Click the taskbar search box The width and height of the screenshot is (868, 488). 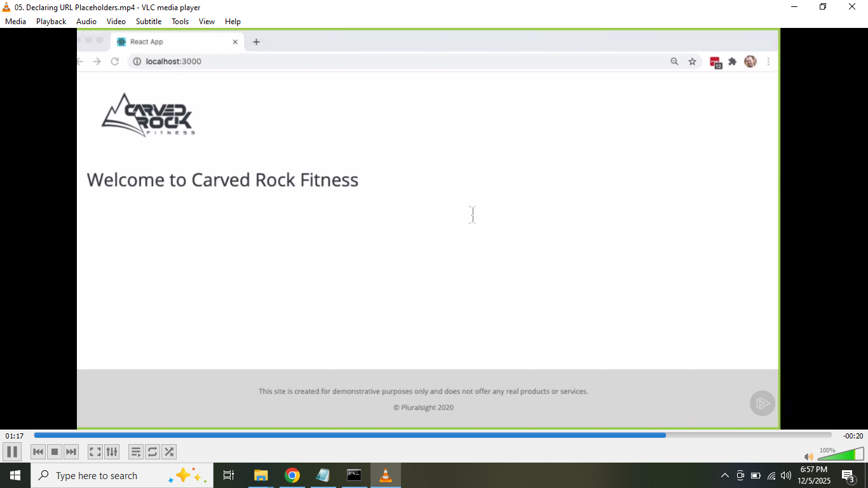point(122,475)
